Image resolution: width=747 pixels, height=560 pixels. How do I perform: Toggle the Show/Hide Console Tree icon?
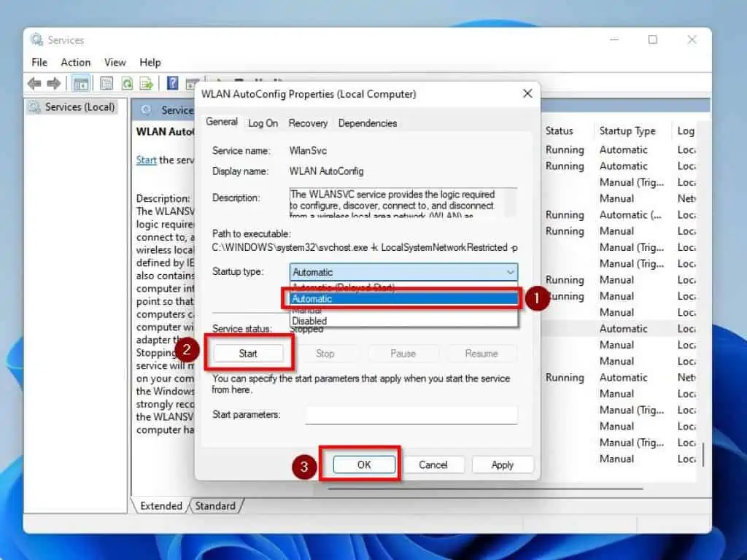click(x=82, y=82)
